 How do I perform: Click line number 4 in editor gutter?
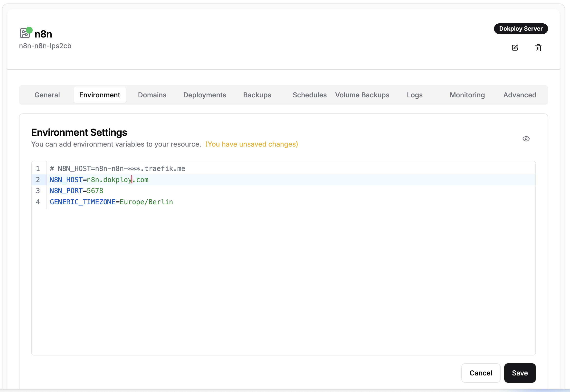[38, 202]
